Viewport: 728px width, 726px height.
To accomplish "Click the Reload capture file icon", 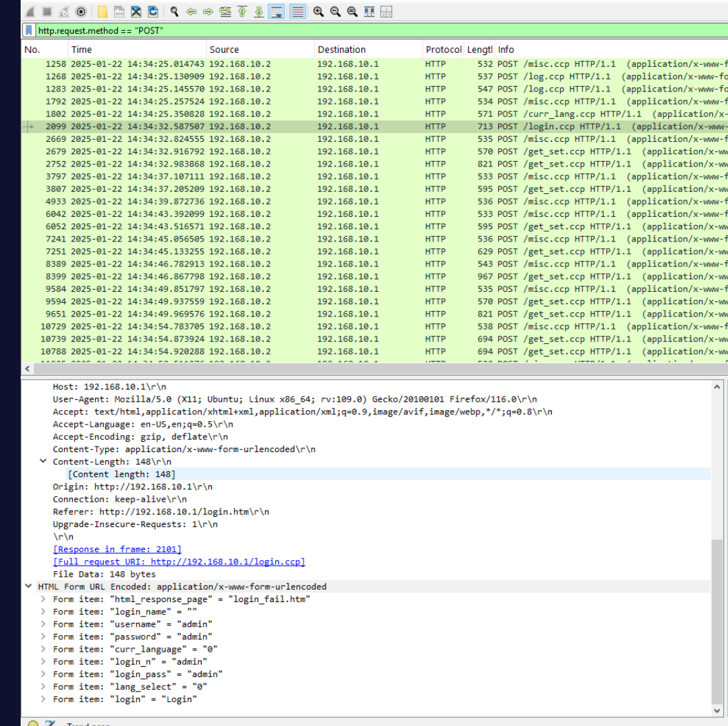I will (152, 12).
